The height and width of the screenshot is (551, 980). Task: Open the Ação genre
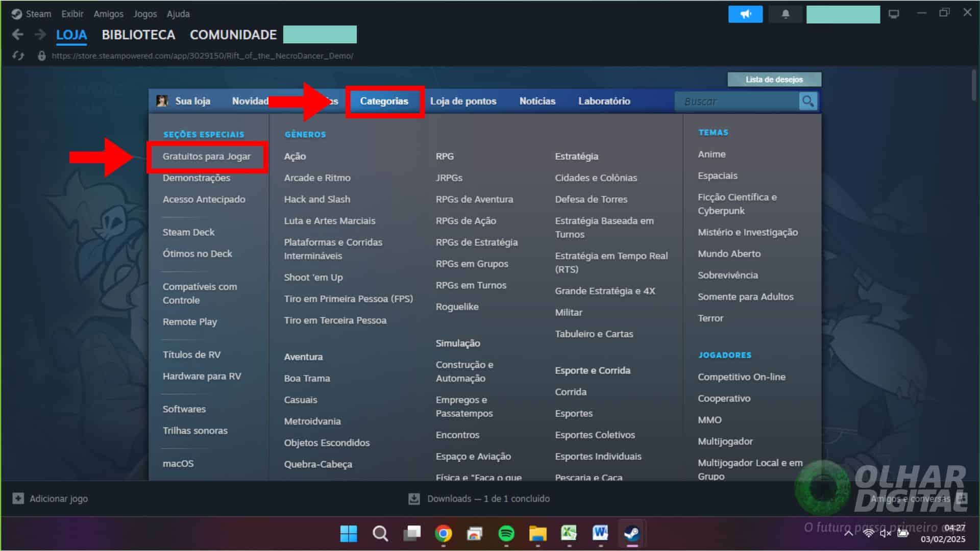click(x=295, y=156)
